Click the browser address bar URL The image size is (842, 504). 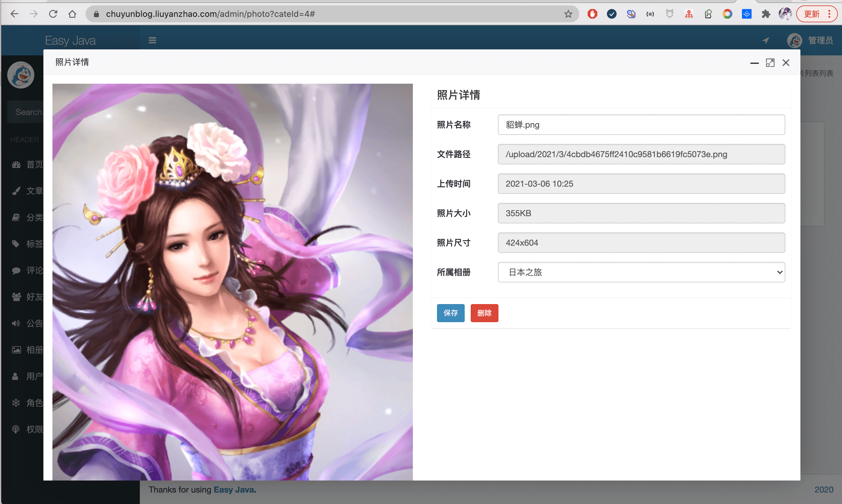210,14
